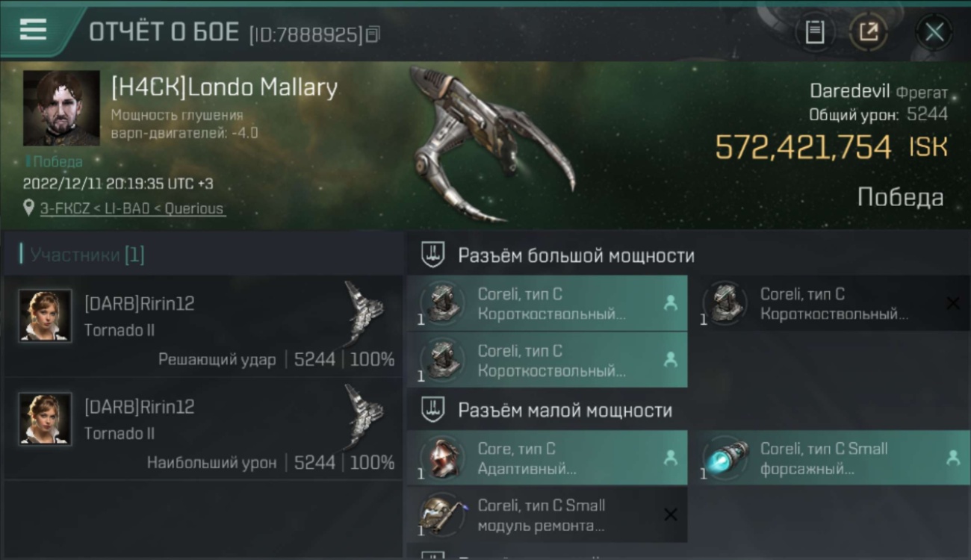Select the Core тип C Адаптивный module

547,458
